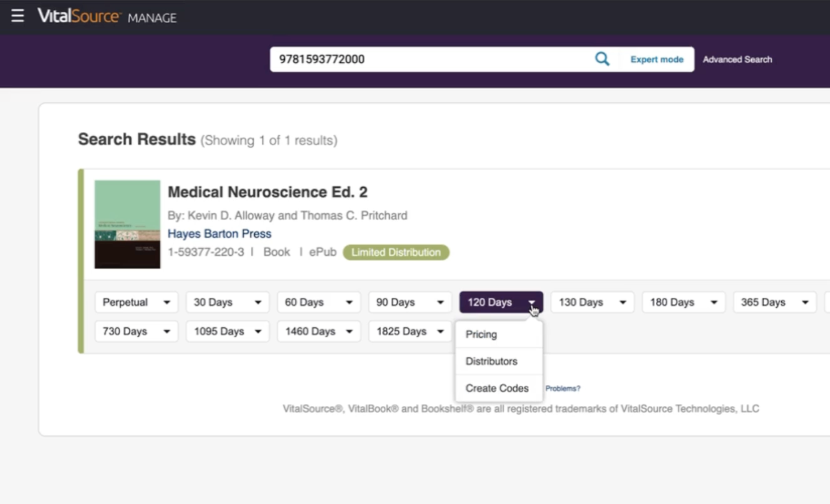Select Distributors from the dropdown menu

pyautogui.click(x=491, y=361)
